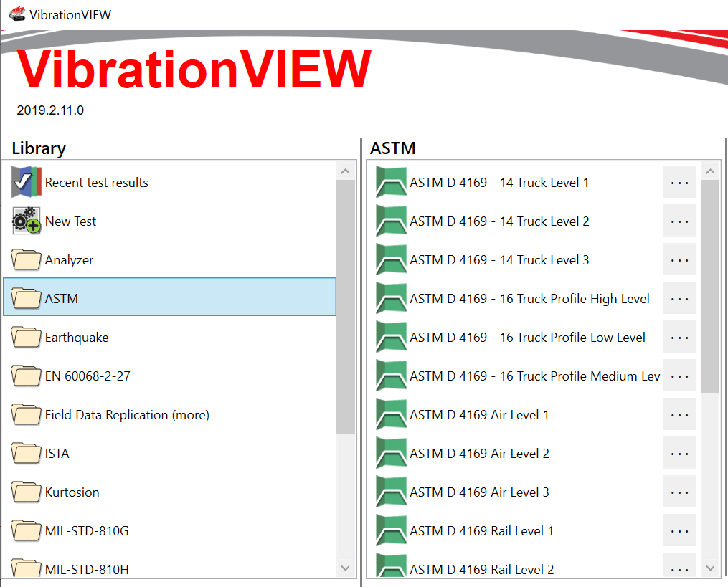
Task: Open options for Truck Profile Low Level
Action: 679,337
